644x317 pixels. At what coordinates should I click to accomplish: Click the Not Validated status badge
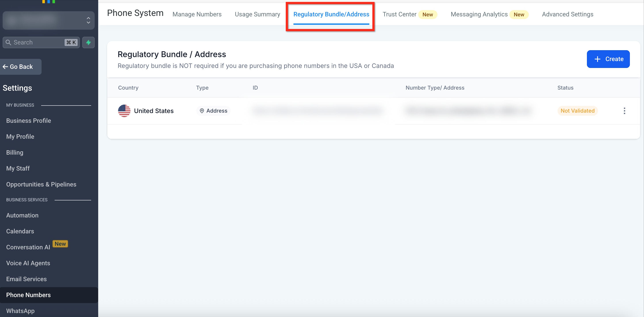[577, 111]
